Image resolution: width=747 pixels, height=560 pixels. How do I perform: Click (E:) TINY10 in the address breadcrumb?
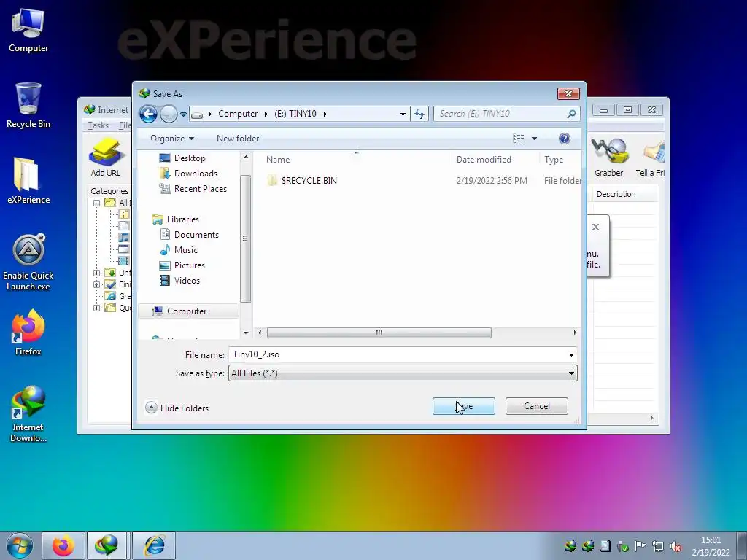click(295, 114)
